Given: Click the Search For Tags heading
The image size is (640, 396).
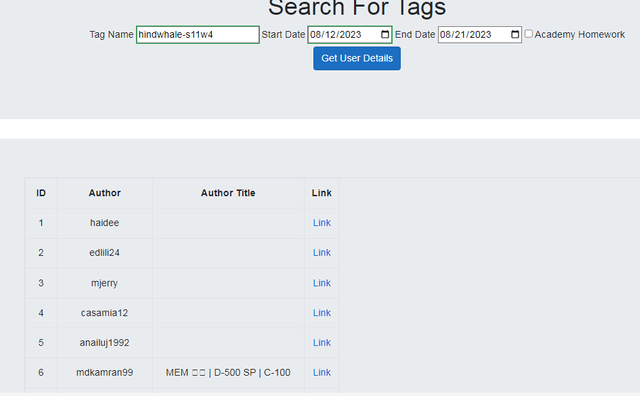Looking at the screenshot, I should [x=357, y=7].
